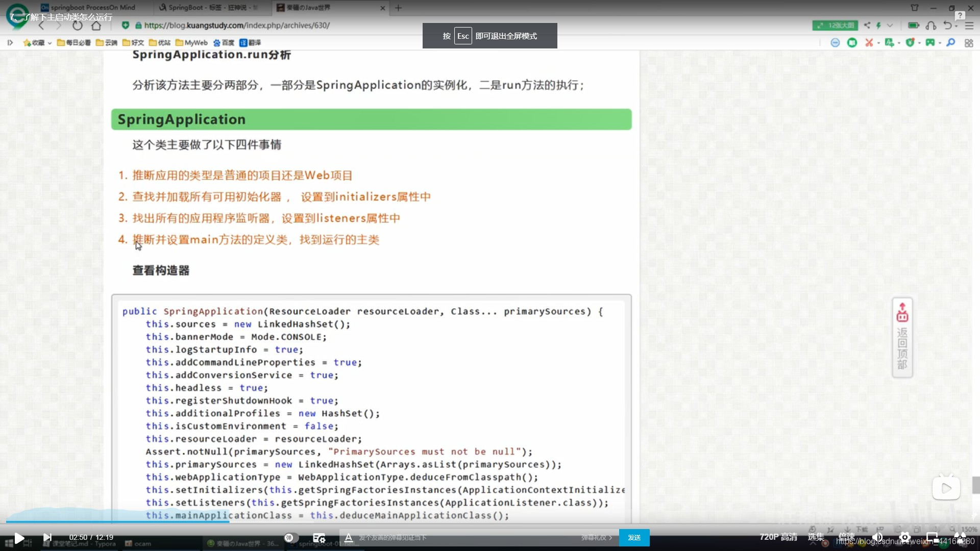Click the red scissors screenshot icon

coord(869,43)
